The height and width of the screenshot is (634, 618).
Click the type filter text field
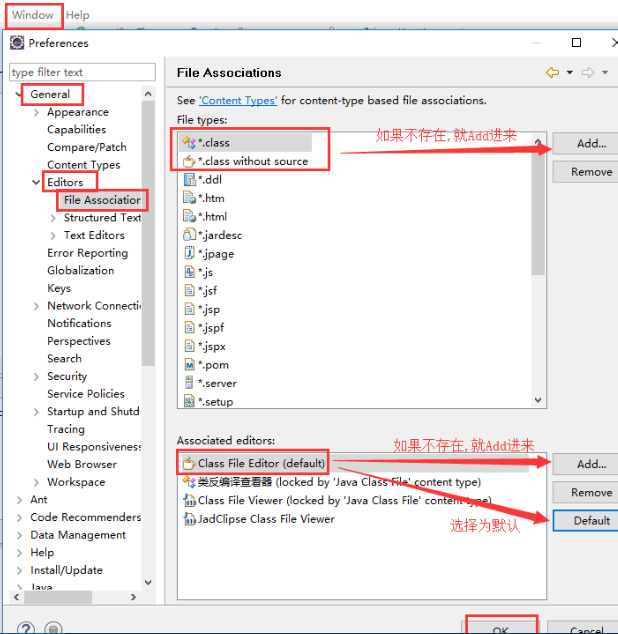(x=82, y=72)
